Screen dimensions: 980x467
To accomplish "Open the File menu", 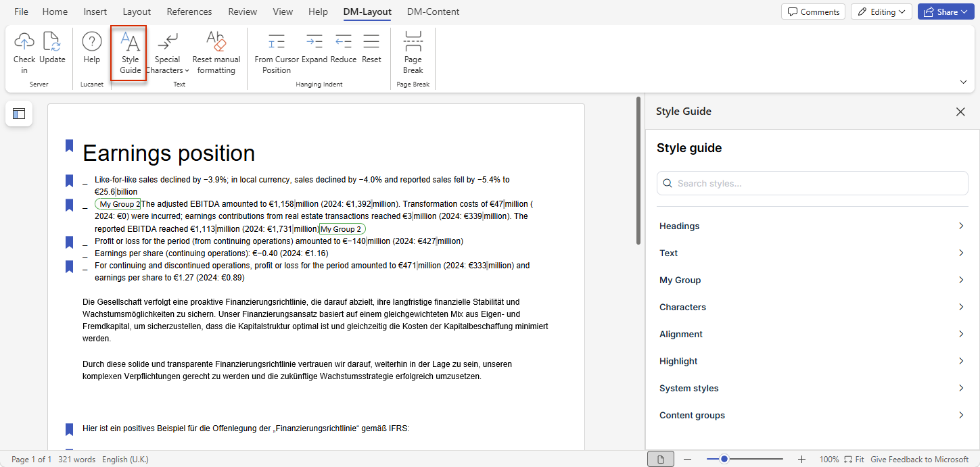I will 21,11.
